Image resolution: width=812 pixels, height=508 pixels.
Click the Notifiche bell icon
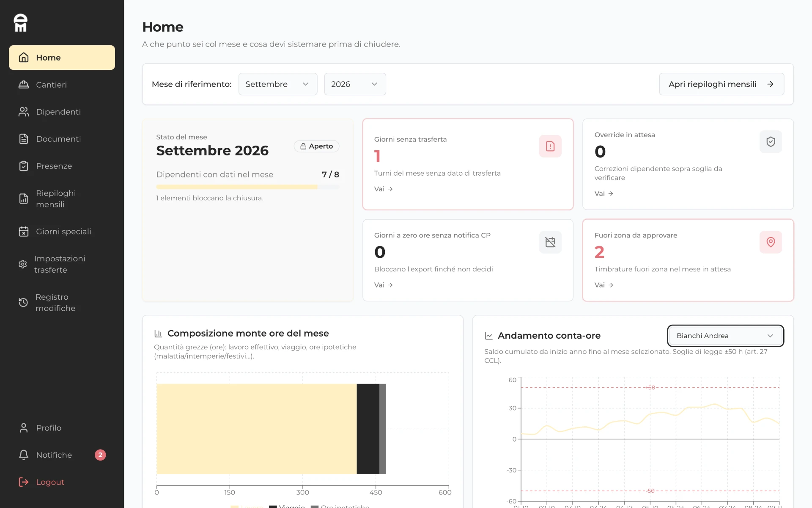[24, 455]
